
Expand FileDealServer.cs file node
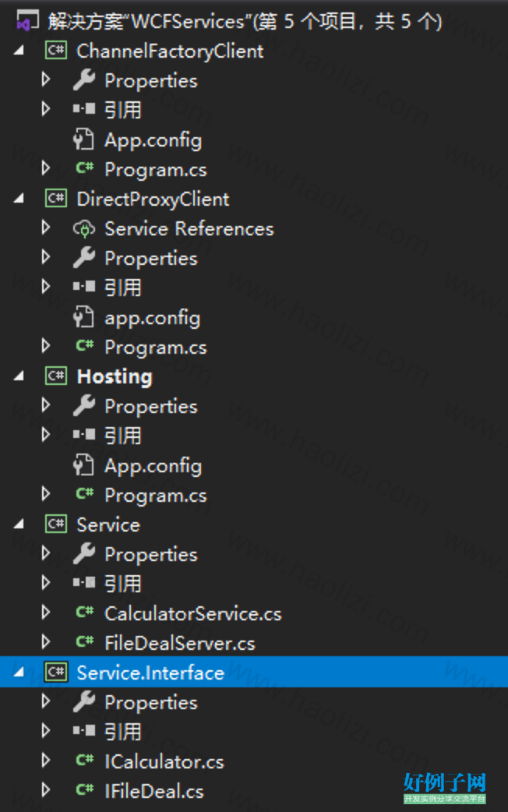tap(46, 642)
